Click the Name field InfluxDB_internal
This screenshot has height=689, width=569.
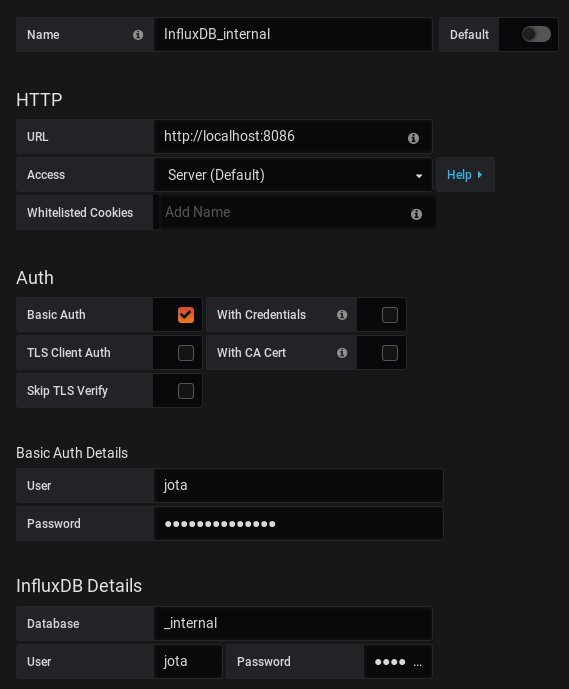[x=293, y=34]
